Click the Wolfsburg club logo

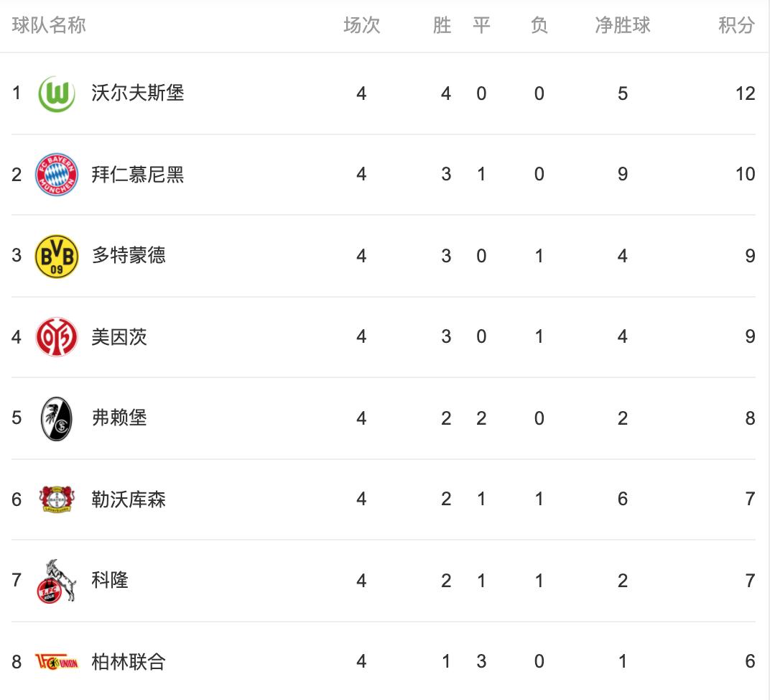click(57, 93)
